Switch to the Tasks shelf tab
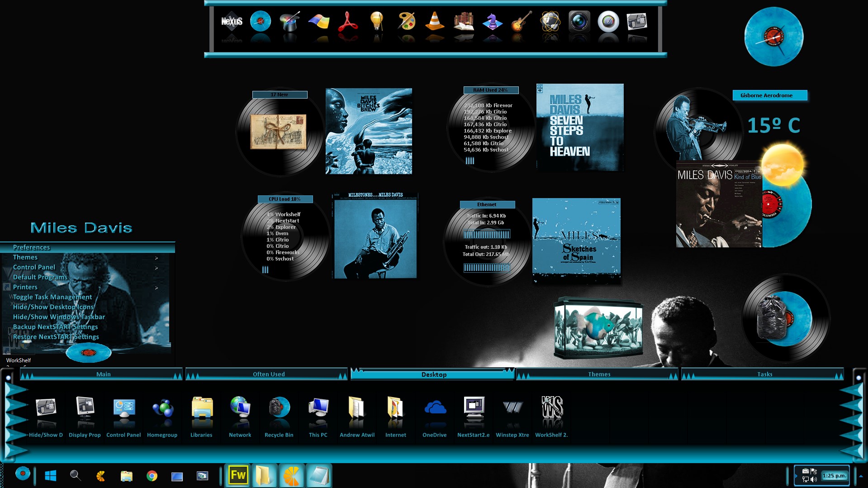Image resolution: width=868 pixels, height=488 pixels. pyautogui.click(x=764, y=374)
